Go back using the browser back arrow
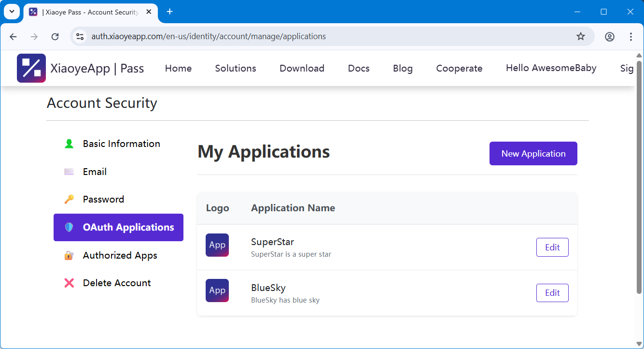The width and height of the screenshot is (644, 349). (x=13, y=37)
